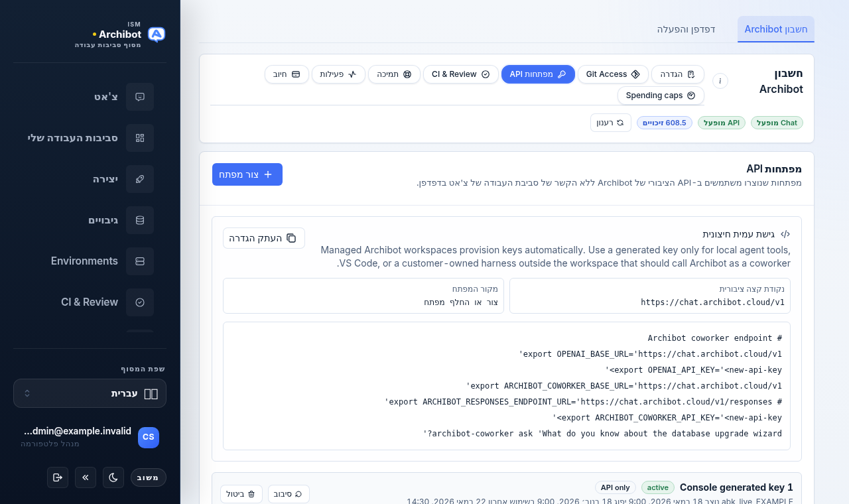Click the העתק הגדרה copy button

coord(264,238)
